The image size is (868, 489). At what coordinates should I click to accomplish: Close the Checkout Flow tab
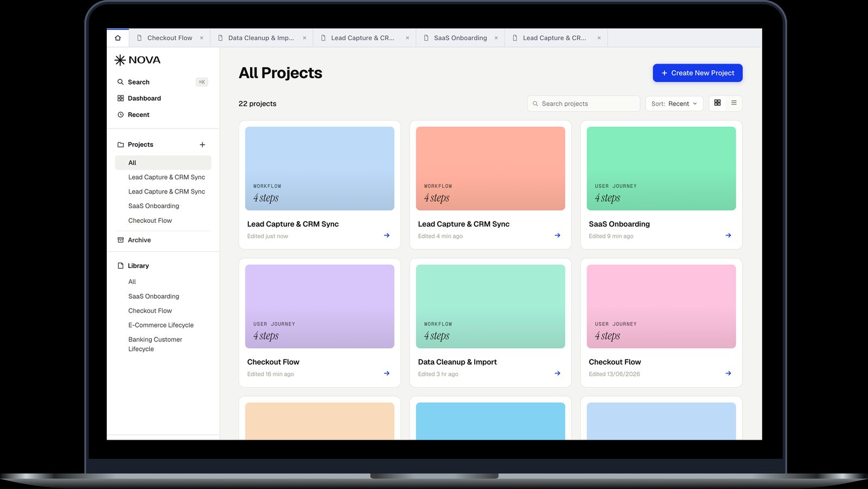[202, 38]
